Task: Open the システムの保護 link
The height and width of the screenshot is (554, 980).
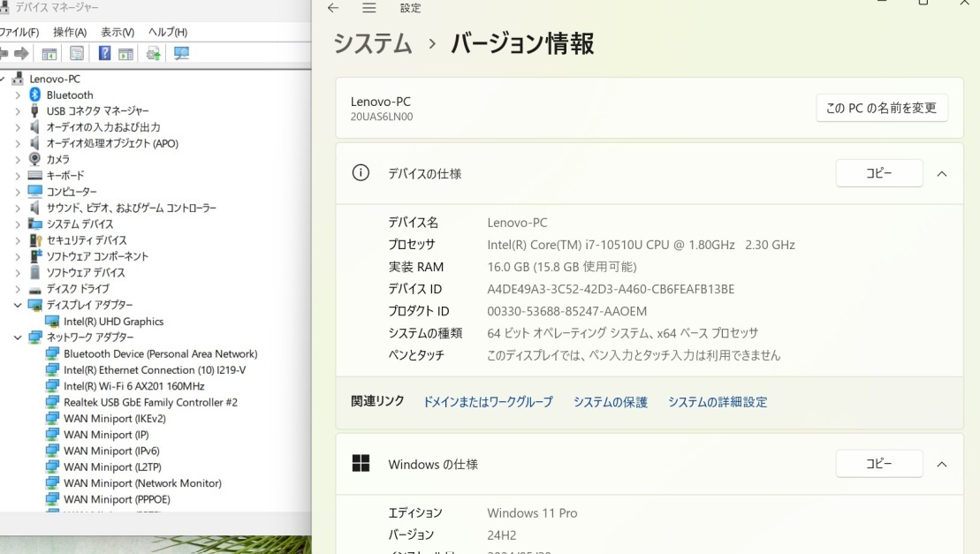Action: pyautogui.click(x=611, y=402)
